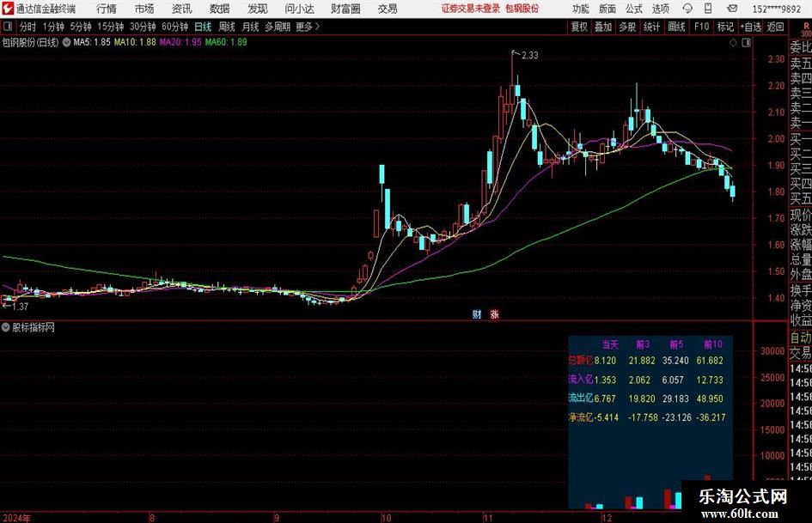
Task: Click the MA60: 1.89 indicator label
Action: 226,42
